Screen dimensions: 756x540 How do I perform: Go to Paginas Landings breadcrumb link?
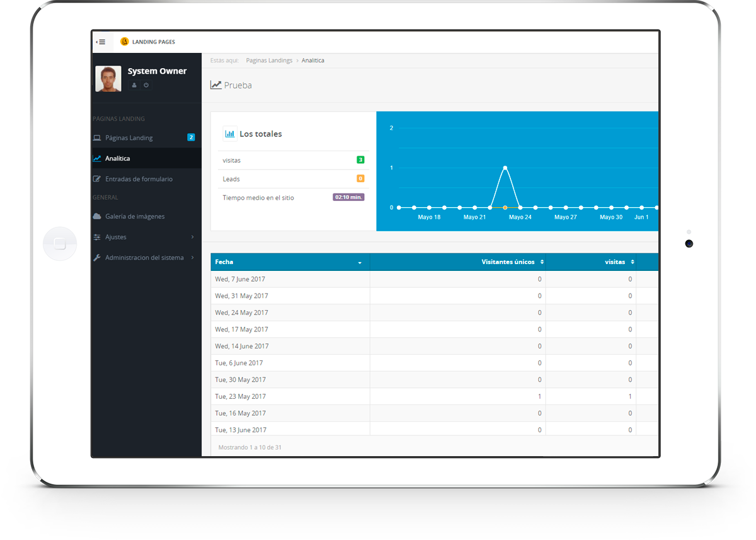pyautogui.click(x=269, y=60)
